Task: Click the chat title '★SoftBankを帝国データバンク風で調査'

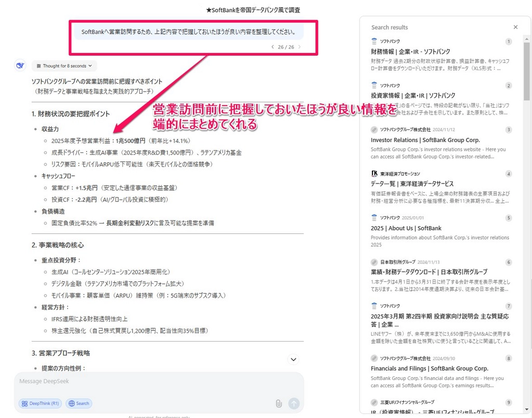Action: (253, 10)
